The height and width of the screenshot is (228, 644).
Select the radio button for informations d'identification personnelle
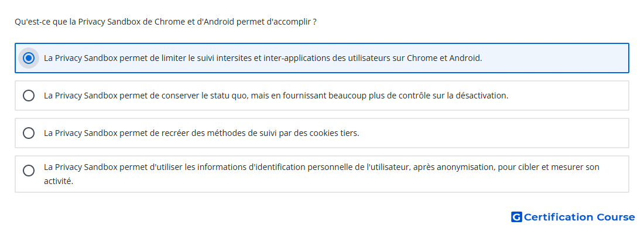click(x=28, y=171)
